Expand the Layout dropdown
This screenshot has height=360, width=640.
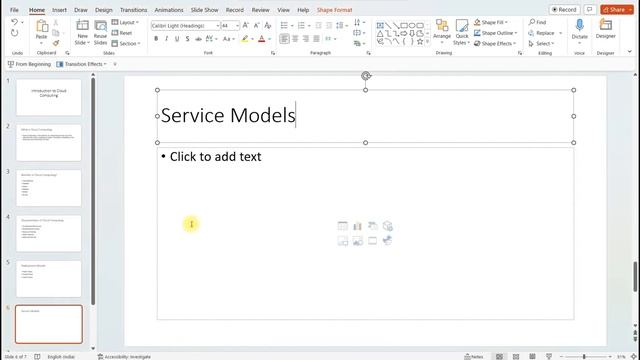point(125,22)
